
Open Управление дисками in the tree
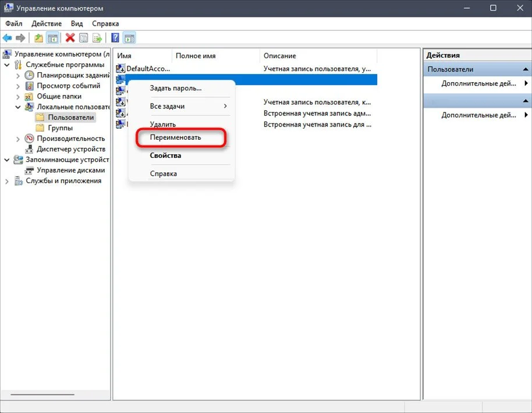pos(70,170)
